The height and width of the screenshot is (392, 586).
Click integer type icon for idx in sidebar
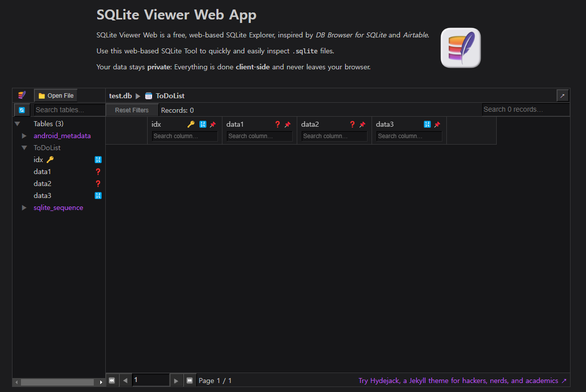[x=98, y=160]
